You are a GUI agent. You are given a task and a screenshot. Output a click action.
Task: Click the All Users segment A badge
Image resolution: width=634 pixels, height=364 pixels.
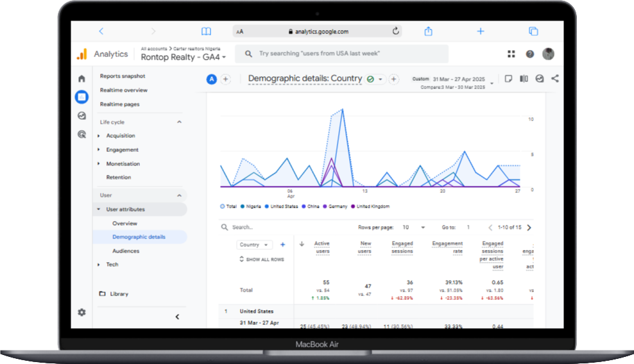point(212,79)
